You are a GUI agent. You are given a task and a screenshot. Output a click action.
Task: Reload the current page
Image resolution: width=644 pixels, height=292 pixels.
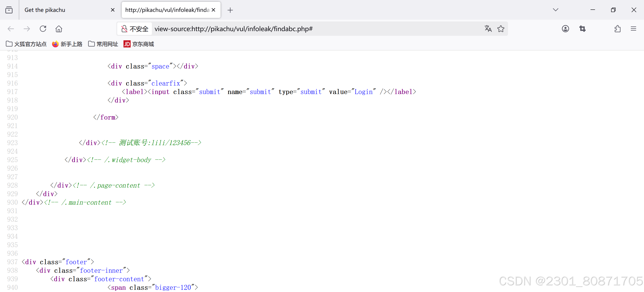[x=43, y=29]
